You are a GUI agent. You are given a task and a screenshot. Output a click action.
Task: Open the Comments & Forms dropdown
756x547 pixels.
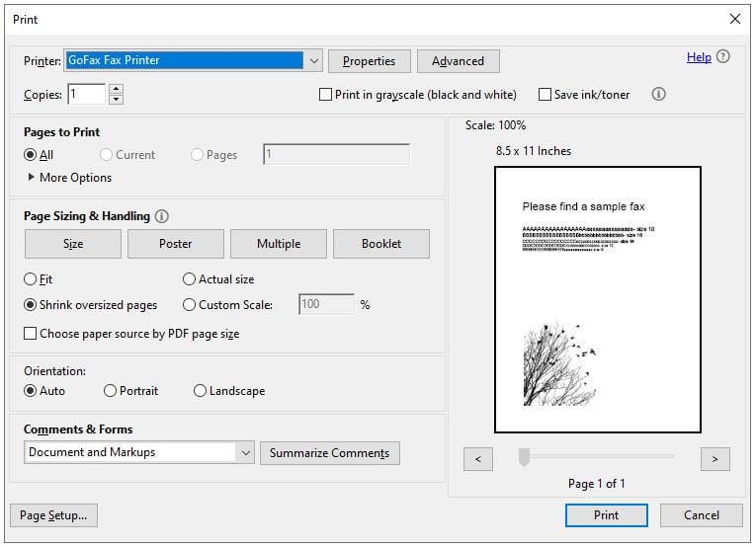click(x=245, y=453)
